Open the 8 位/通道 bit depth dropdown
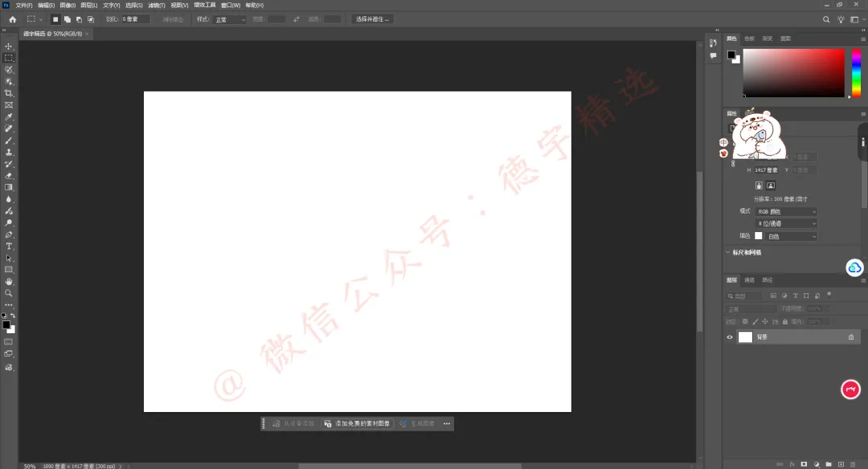 click(x=787, y=223)
